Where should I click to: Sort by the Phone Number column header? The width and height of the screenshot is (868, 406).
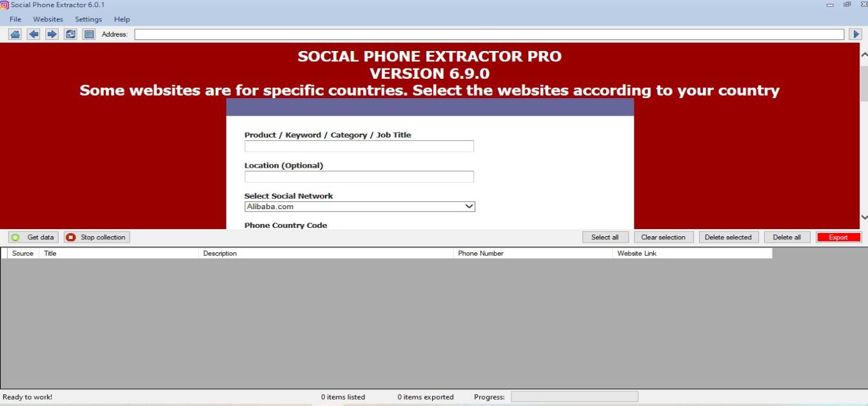point(533,253)
